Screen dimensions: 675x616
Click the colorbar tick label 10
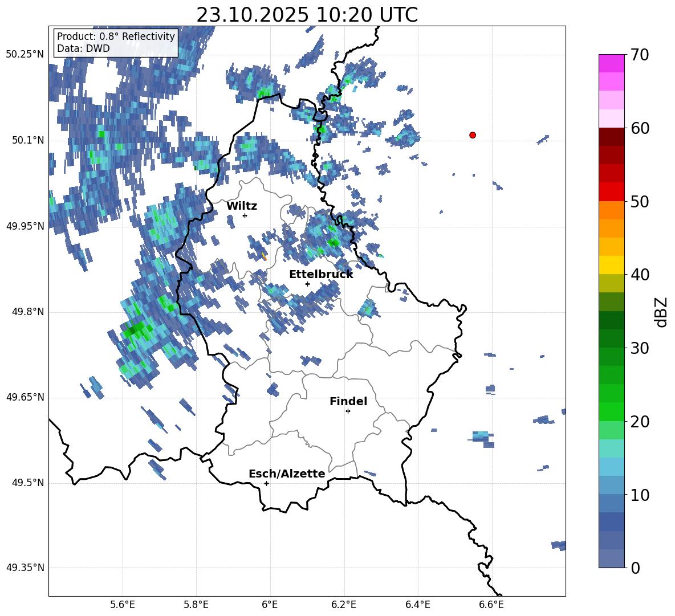[640, 495]
